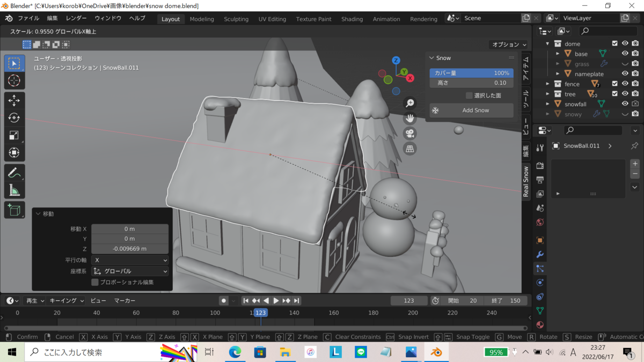Screen dimensions: 644x362
Task: Open the Output properties tab
Action: tap(540, 180)
